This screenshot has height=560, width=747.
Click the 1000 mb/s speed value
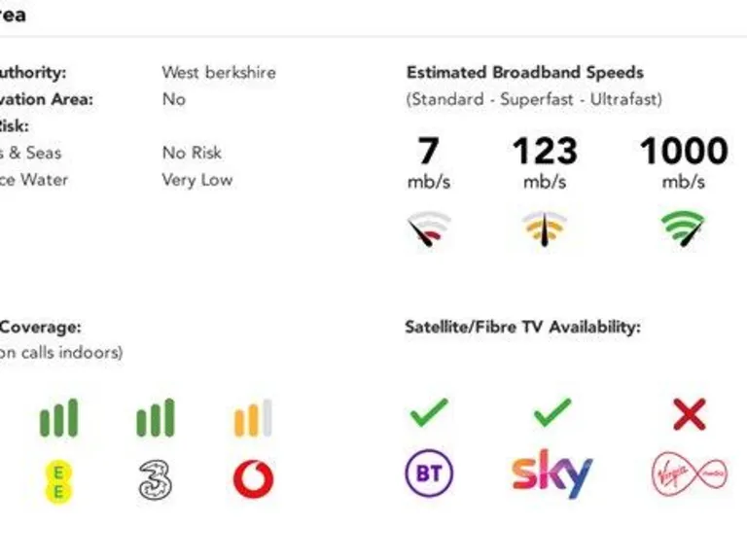683,152
